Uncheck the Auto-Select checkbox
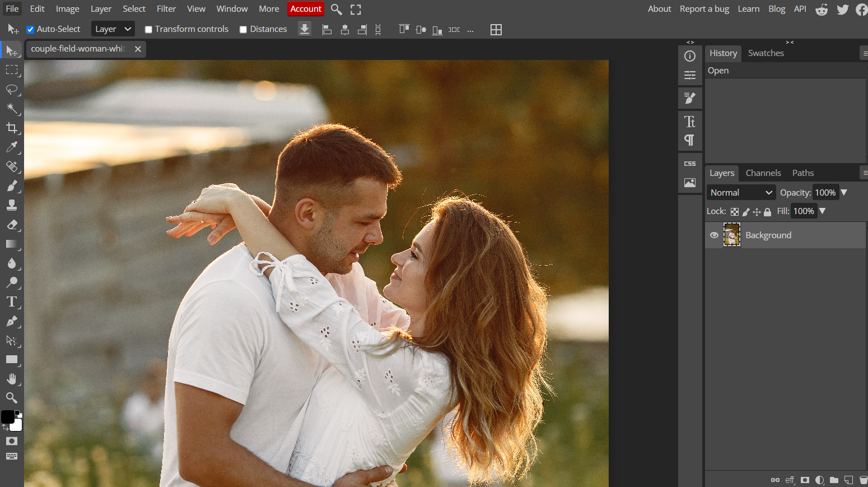The width and height of the screenshot is (868, 487). (x=30, y=29)
